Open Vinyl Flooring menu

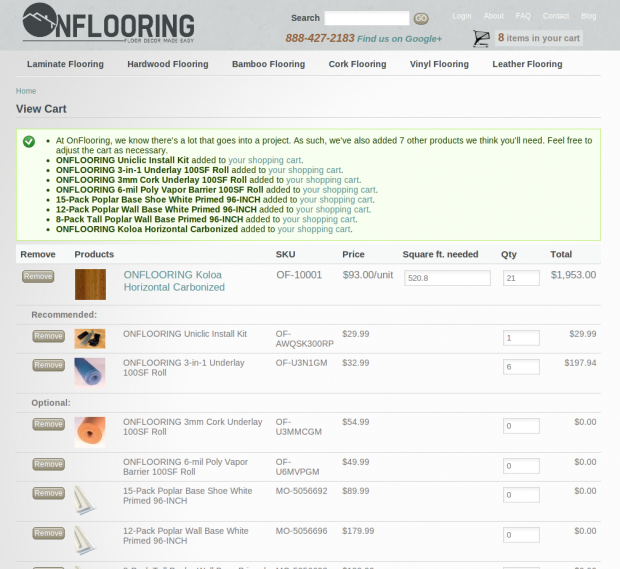point(439,64)
